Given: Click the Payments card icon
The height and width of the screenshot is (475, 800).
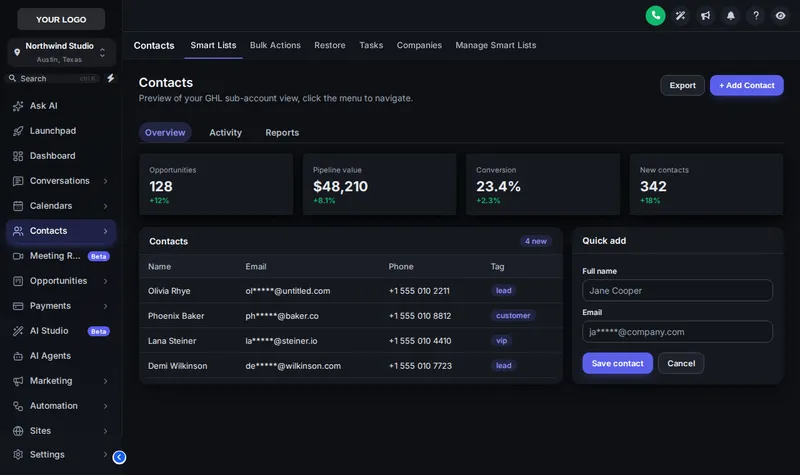Looking at the screenshot, I should pos(18,306).
